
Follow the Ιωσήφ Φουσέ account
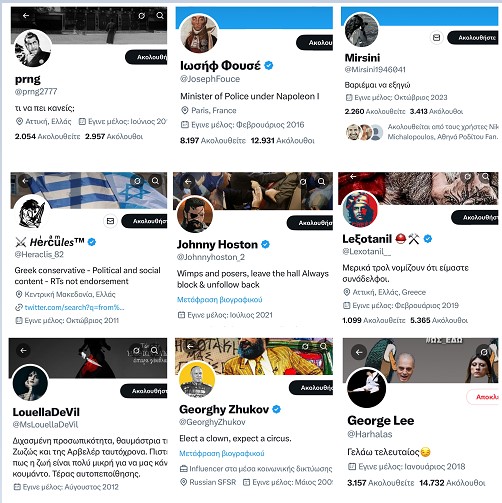click(x=315, y=43)
